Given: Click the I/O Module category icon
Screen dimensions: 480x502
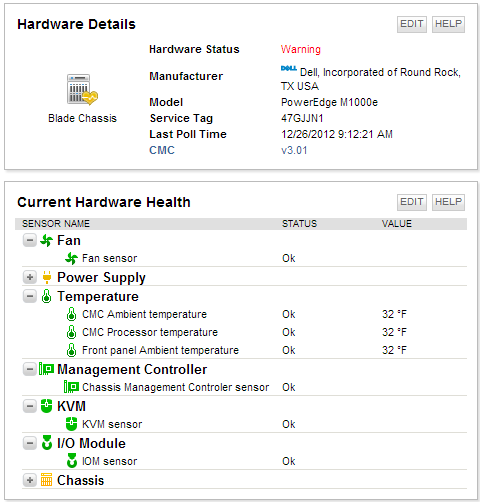Looking at the screenshot, I should click(x=47, y=443).
